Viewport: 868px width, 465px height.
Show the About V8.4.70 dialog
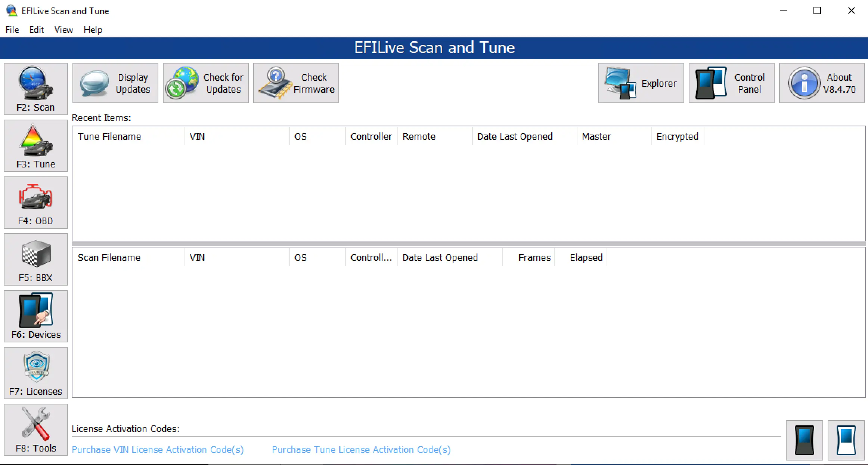click(x=822, y=83)
